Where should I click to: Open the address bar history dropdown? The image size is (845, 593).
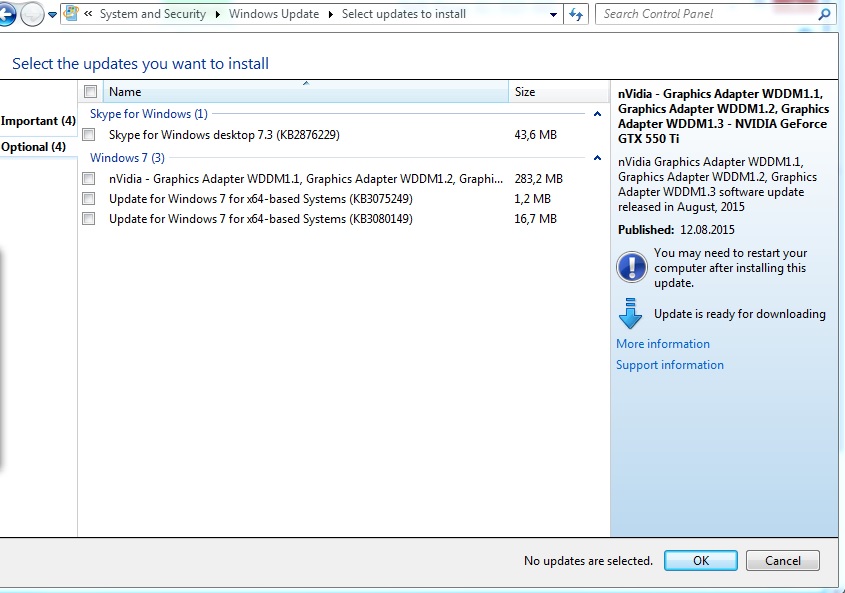point(553,15)
